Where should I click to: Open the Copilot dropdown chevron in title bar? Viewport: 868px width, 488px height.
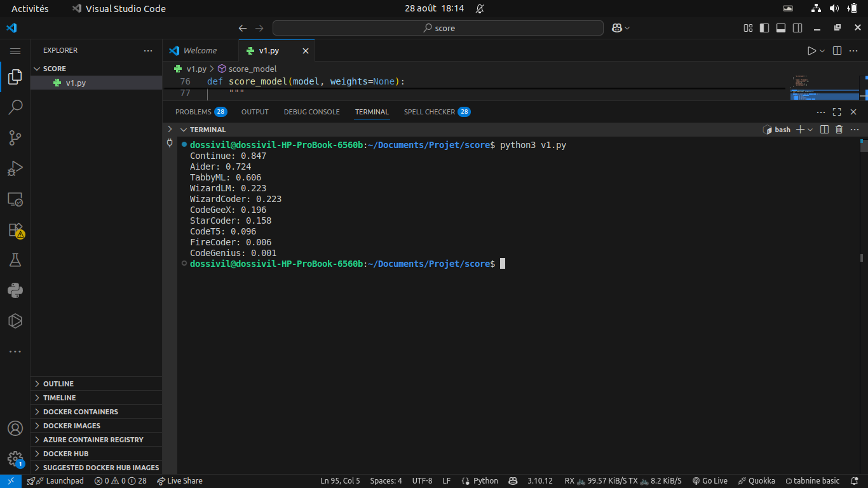click(x=627, y=28)
